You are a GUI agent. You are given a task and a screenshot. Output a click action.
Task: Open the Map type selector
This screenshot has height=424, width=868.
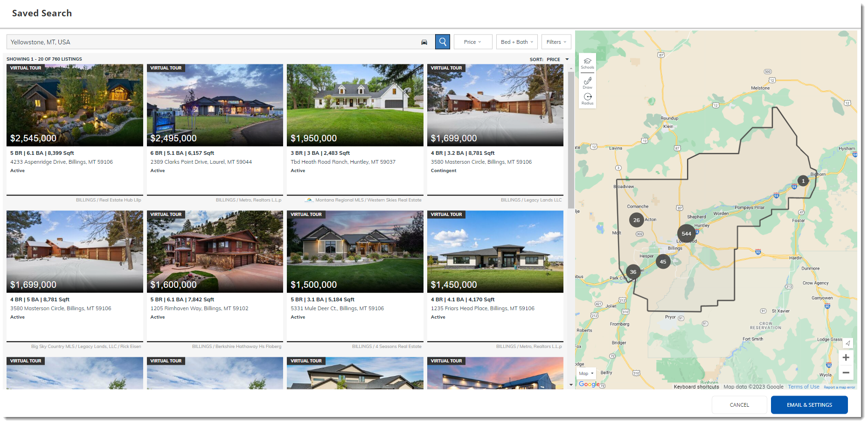(x=586, y=374)
